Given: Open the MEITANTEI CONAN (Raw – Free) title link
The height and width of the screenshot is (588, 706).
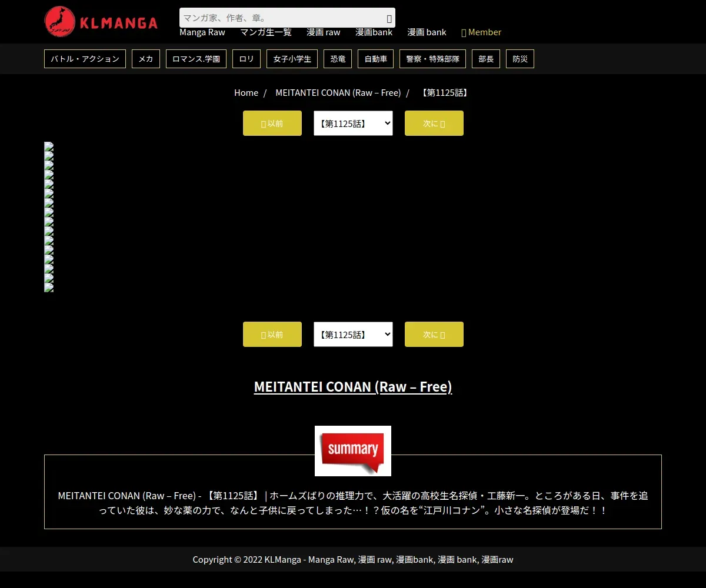Looking at the screenshot, I should 353,387.
